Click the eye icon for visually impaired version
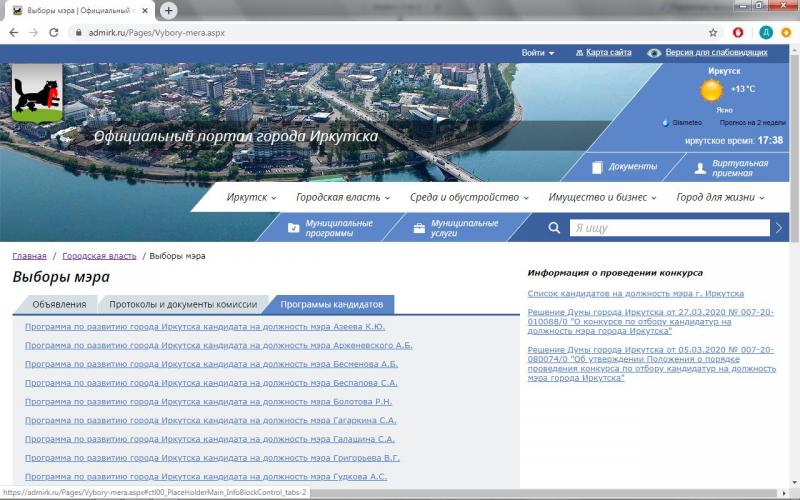This screenshot has height=500, width=800. point(654,53)
